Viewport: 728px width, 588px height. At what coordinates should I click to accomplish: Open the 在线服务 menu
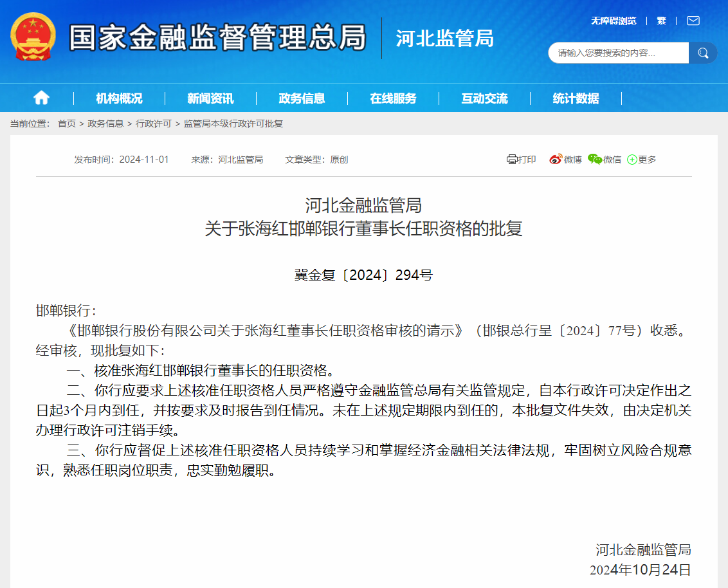point(393,98)
